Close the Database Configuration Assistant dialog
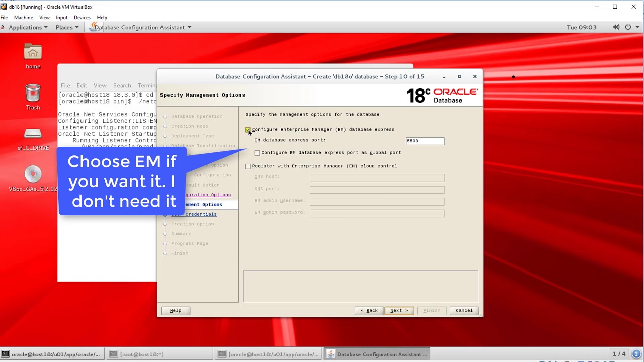Screen dimensions: 644x362 pos(475,77)
